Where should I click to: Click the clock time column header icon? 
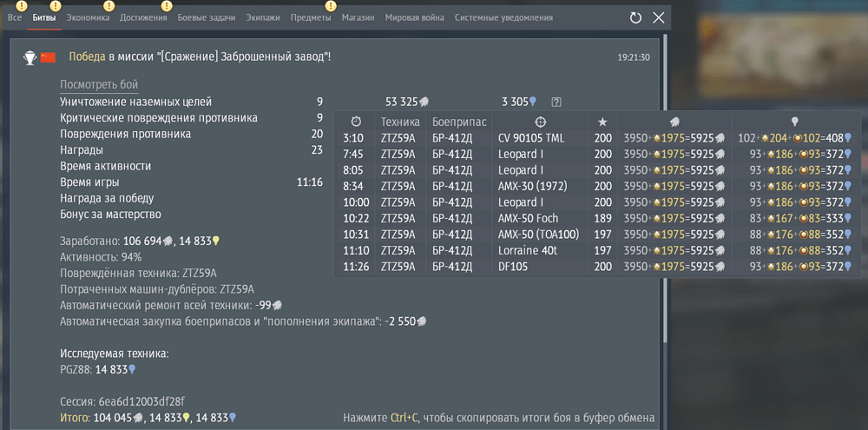(356, 122)
